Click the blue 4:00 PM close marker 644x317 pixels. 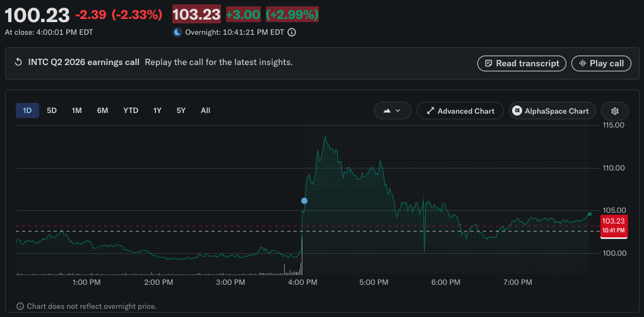304,201
